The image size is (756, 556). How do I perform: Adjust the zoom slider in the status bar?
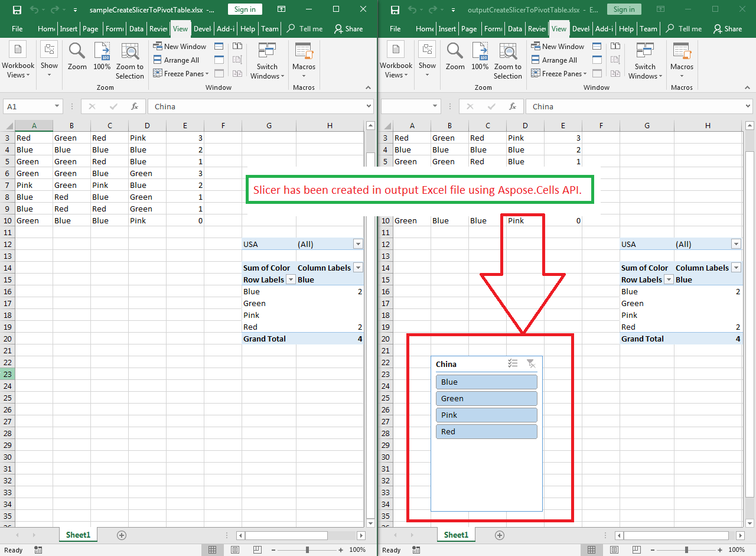(x=308, y=550)
